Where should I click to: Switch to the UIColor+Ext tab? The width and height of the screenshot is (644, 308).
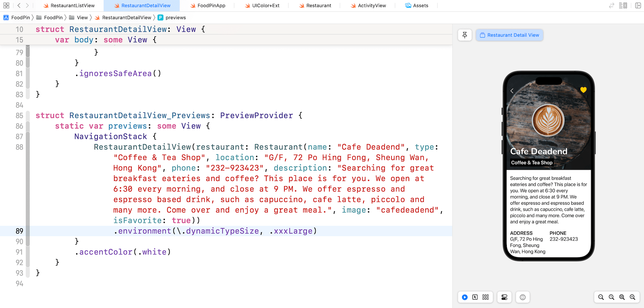pyautogui.click(x=262, y=5)
